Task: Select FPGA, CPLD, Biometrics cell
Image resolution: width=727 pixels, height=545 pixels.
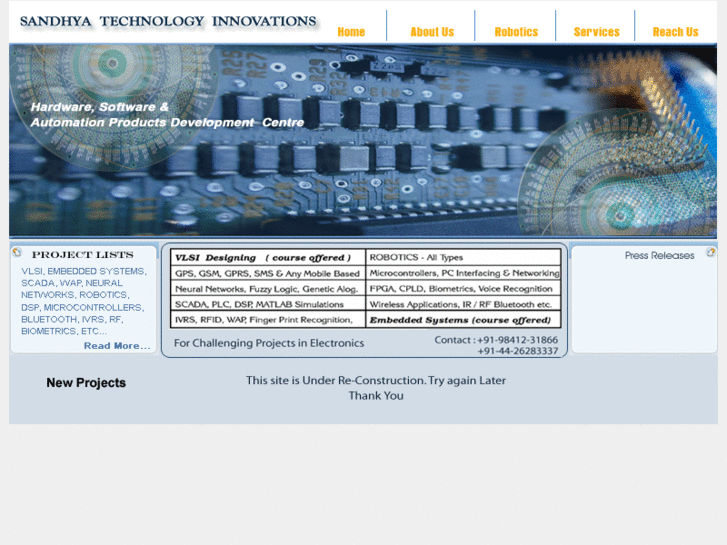Action: [463, 289]
